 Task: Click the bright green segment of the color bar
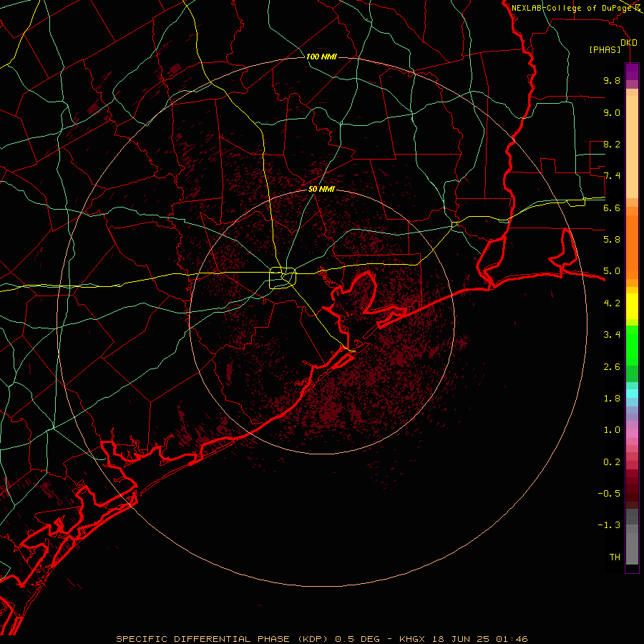pyautogui.click(x=632, y=346)
